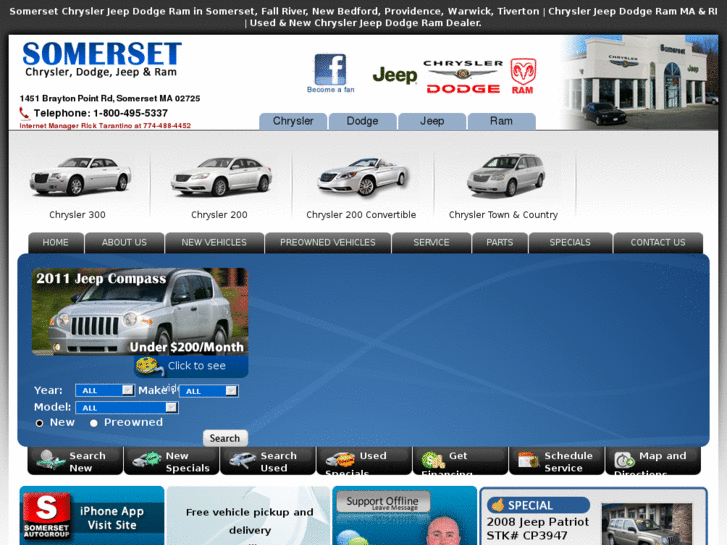Click the RAM brand logo
727x545 pixels.
[523, 76]
